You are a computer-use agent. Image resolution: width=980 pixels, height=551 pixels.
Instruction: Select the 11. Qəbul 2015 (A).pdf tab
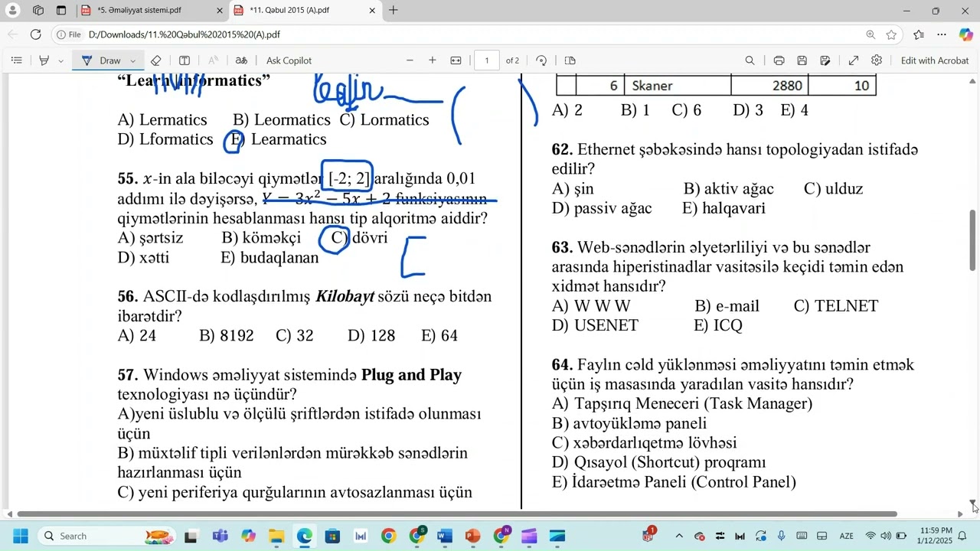tap(297, 11)
